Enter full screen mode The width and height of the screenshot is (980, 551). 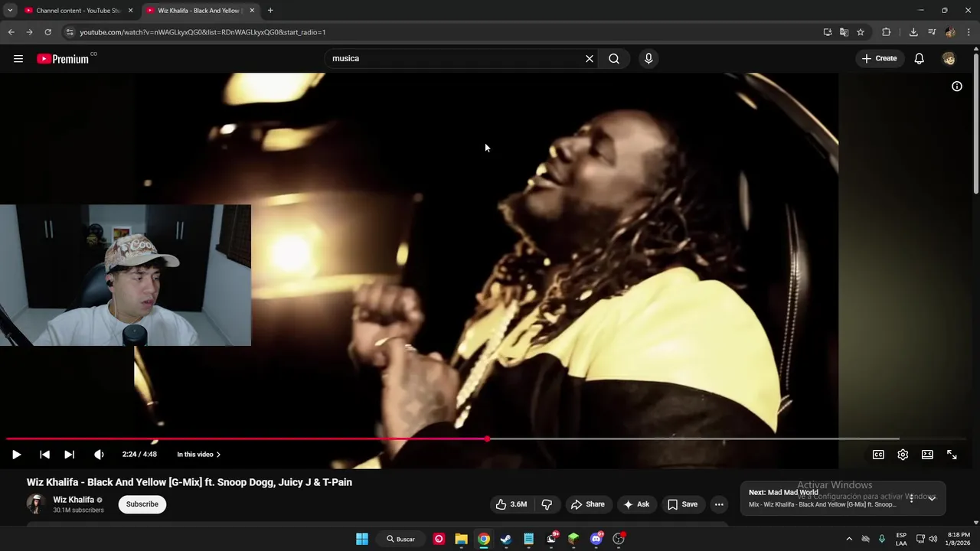[952, 455]
